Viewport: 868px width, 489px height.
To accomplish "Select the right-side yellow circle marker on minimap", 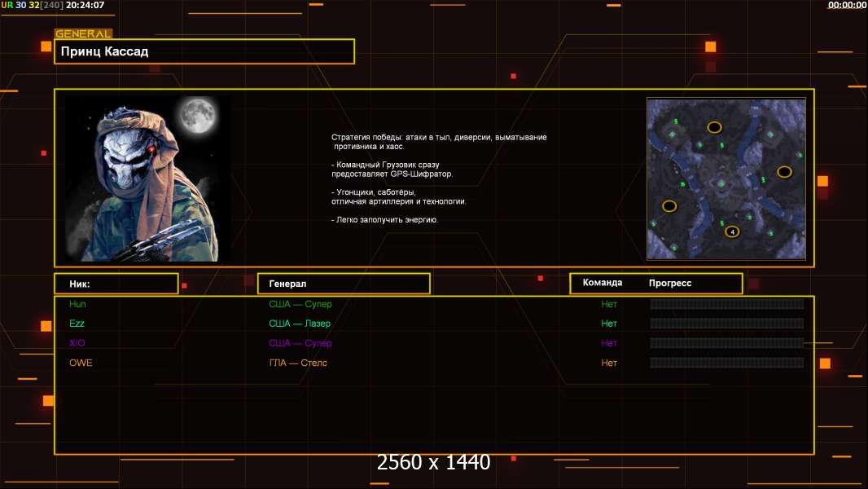I will tap(784, 172).
